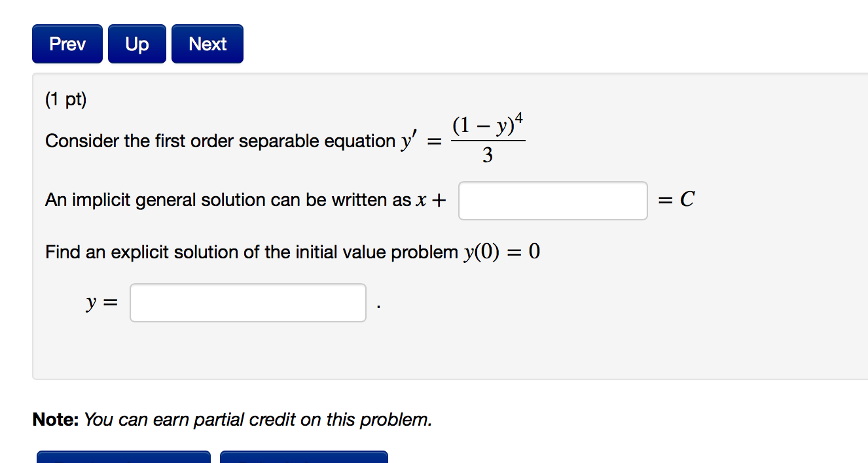Click the y′ symbol in the equation
This screenshot has height=463, width=868.
tap(409, 141)
